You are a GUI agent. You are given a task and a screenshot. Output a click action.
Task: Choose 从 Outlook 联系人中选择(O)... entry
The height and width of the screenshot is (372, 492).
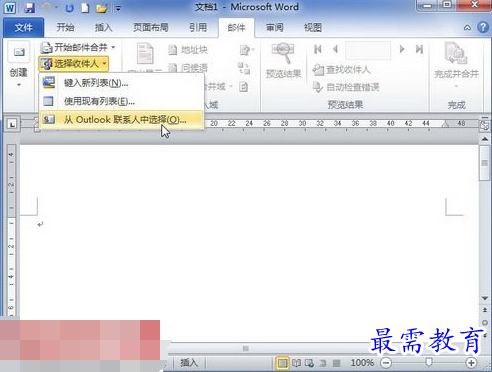point(122,119)
